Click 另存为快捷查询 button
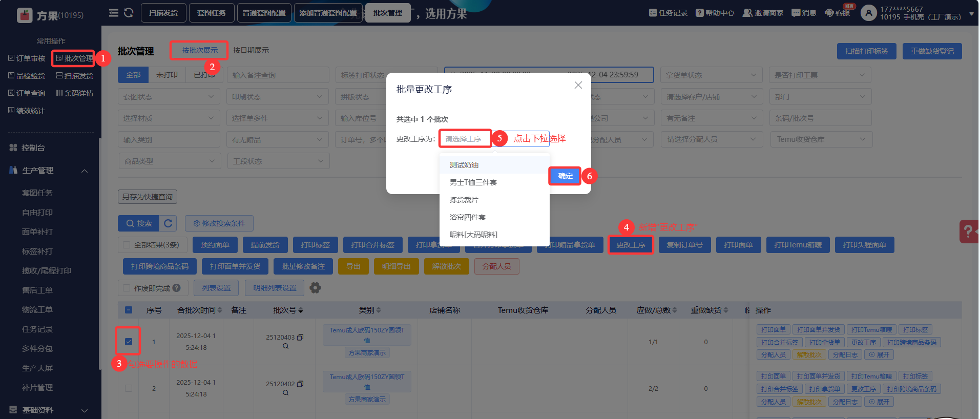Image resolution: width=980 pixels, height=419 pixels. click(148, 197)
